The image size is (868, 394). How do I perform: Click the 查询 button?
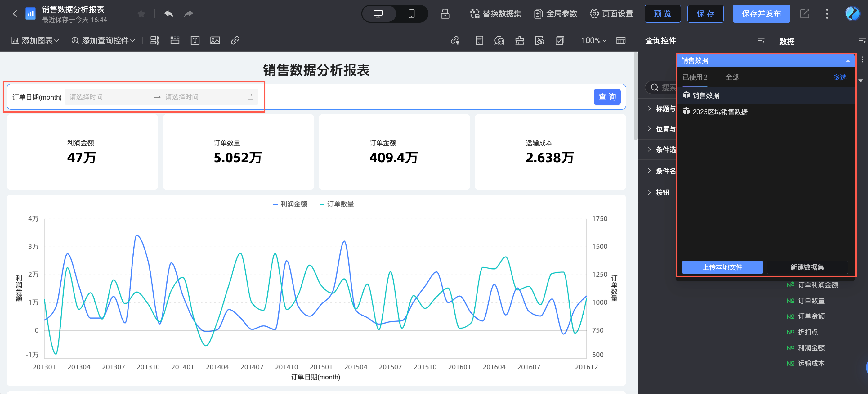pyautogui.click(x=606, y=97)
